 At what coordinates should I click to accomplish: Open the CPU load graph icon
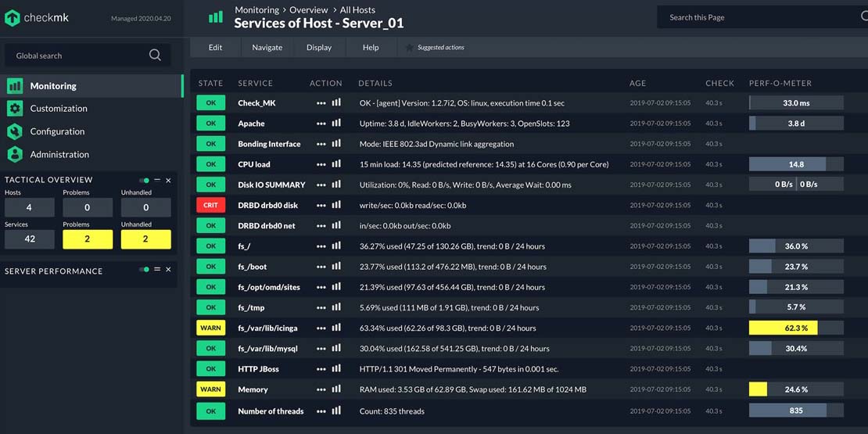[336, 164]
